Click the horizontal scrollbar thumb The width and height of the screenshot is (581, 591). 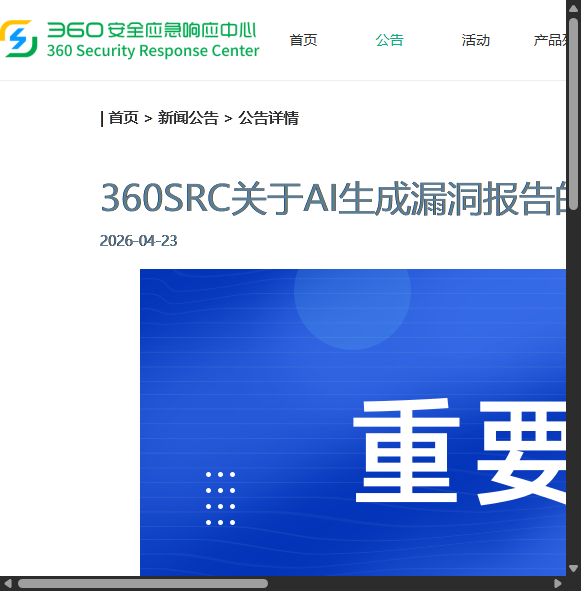click(x=143, y=583)
